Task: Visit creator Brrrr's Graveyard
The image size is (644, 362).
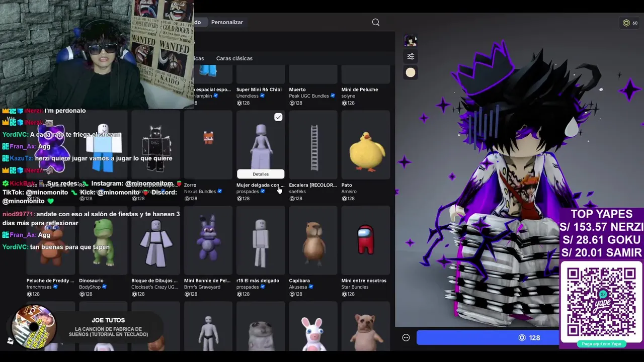Action: click(x=202, y=287)
